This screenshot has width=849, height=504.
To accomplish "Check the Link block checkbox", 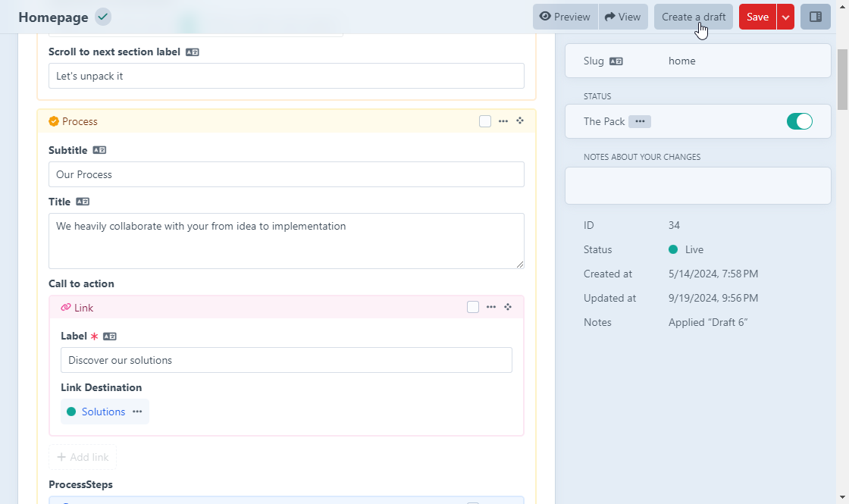I will pos(473,307).
